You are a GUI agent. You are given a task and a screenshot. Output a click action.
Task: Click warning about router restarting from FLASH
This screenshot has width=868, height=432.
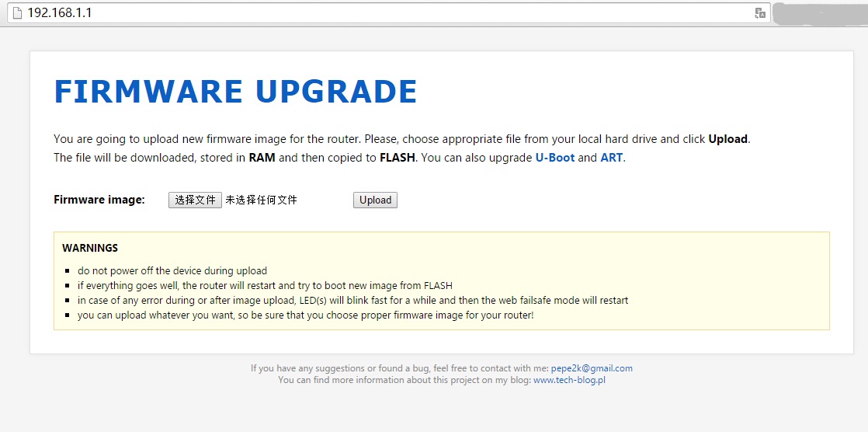coord(266,286)
